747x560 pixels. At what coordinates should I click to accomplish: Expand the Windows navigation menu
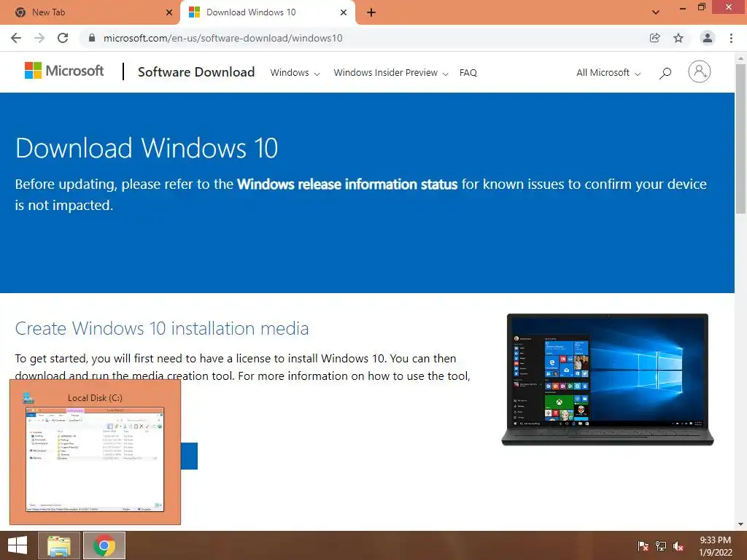tap(295, 73)
